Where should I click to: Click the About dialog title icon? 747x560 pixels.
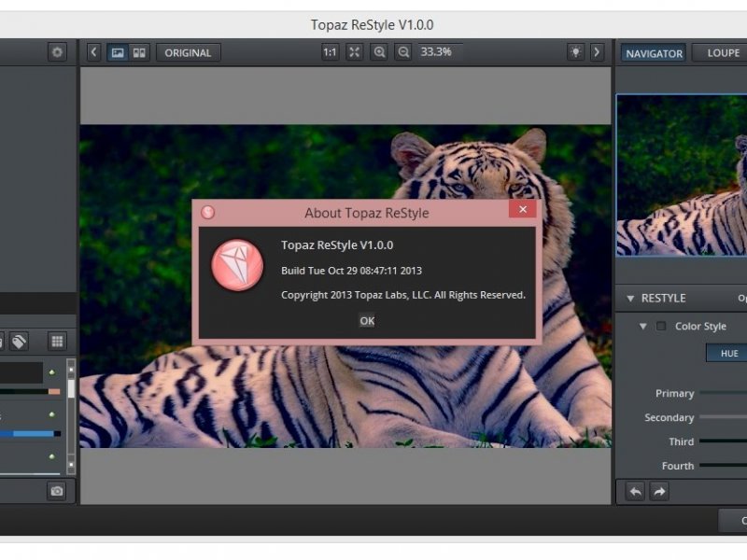tap(207, 213)
